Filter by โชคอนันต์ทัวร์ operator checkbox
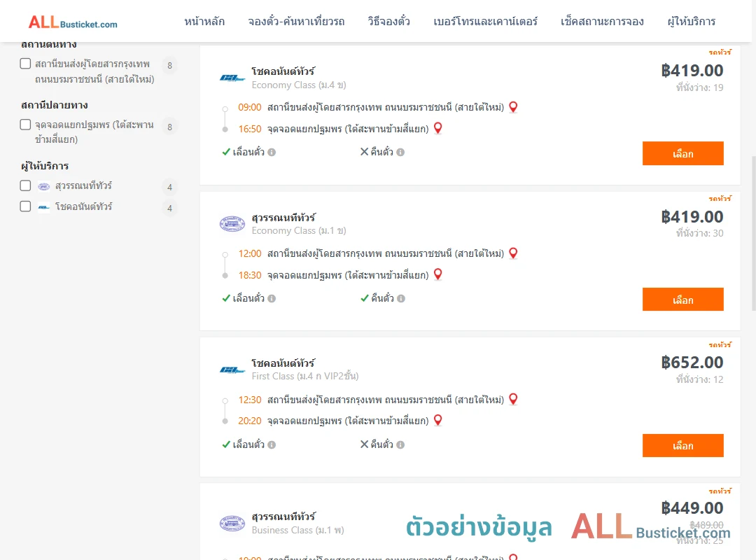 coord(26,206)
